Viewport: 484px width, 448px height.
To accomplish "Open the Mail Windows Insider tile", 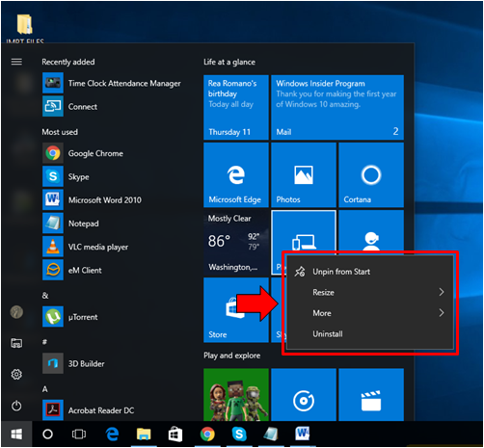I will (x=337, y=107).
